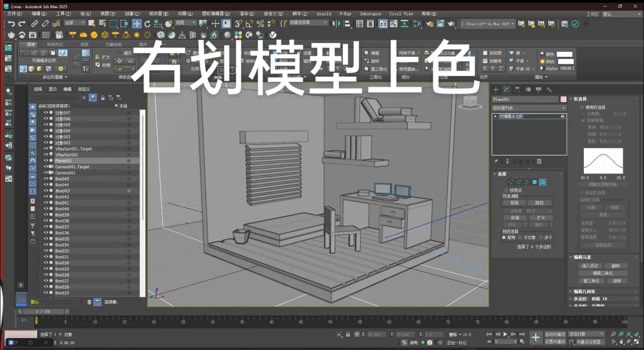The height and width of the screenshot is (350, 644).
Task: Select the Select and Rotate tool
Action: point(148,24)
